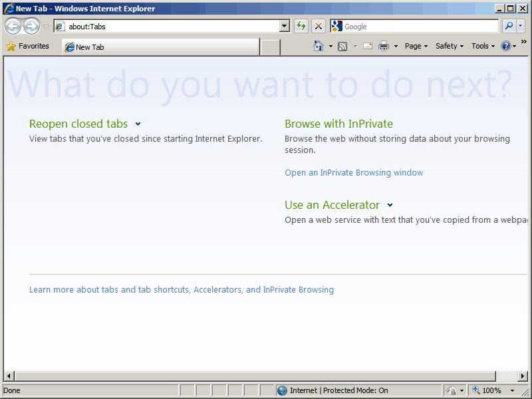Click the page icon in the address bar
The width and height of the screenshot is (532, 399).
[x=60, y=26]
